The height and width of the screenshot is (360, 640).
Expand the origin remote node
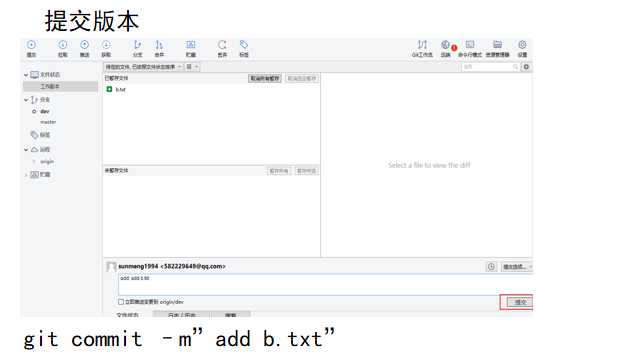coord(34,162)
